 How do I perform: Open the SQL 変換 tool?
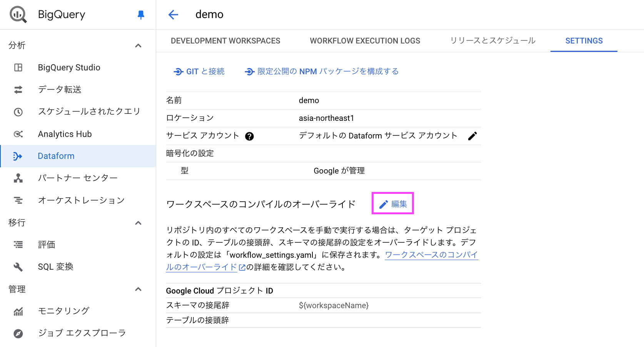[x=55, y=266]
